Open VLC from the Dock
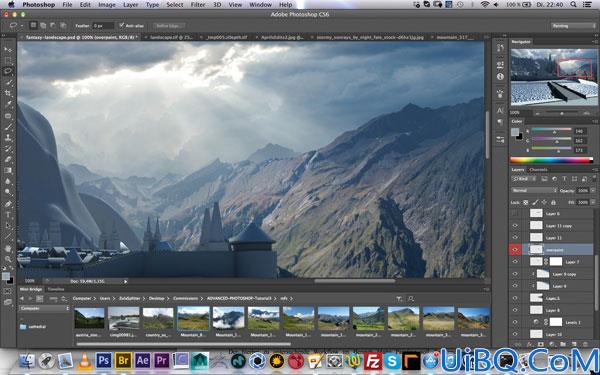This screenshot has height=375, width=600. pos(85,361)
